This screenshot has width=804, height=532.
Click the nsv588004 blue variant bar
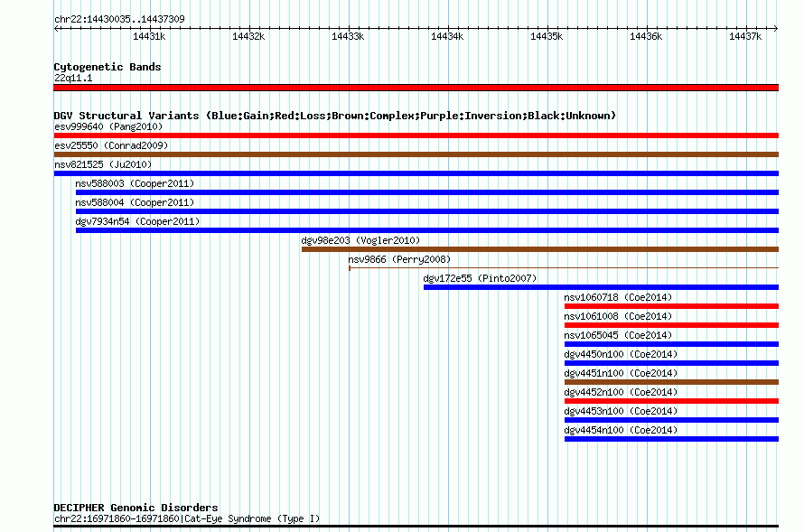(427, 211)
